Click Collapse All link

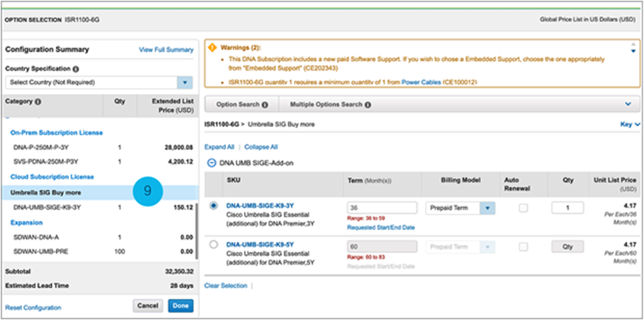(261, 147)
